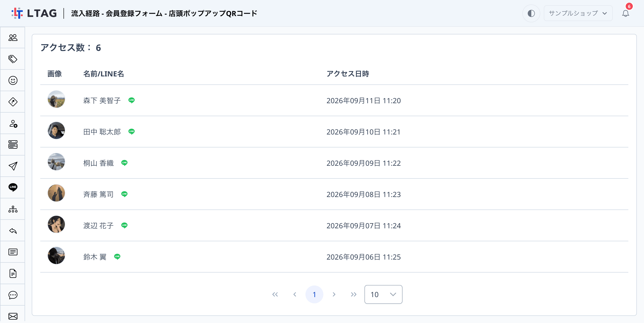
Task: Click the LTAG logo
Action: click(x=34, y=13)
